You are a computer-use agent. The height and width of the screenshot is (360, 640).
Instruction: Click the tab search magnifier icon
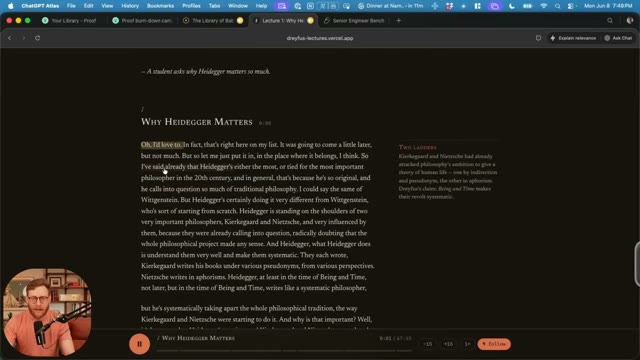tap(610, 20)
